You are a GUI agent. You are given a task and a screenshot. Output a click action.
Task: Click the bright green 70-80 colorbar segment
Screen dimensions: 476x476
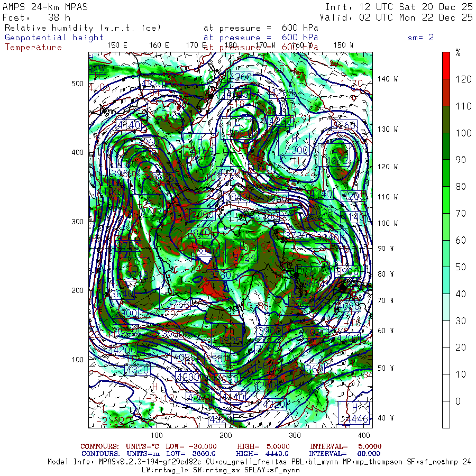click(446, 200)
